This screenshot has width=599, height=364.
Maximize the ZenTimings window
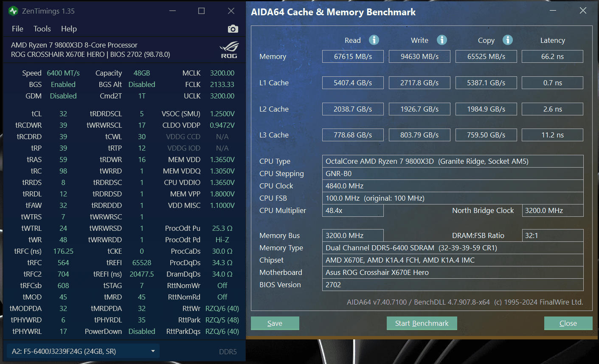pyautogui.click(x=201, y=11)
